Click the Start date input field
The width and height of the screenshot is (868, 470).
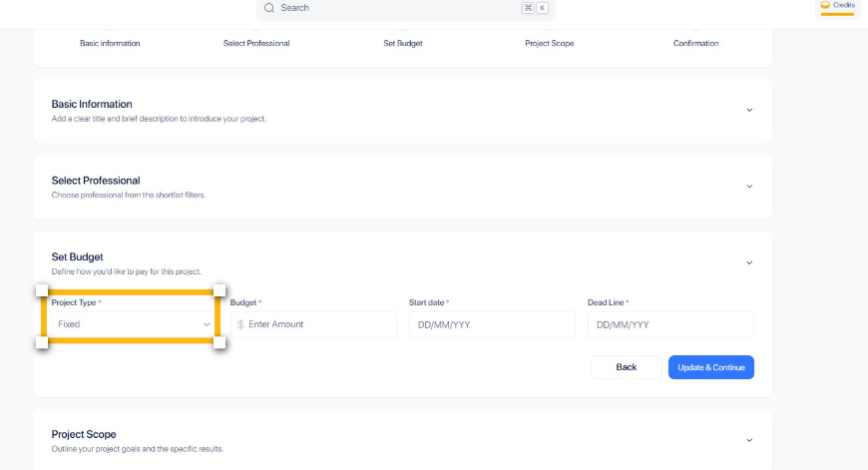(x=492, y=324)
